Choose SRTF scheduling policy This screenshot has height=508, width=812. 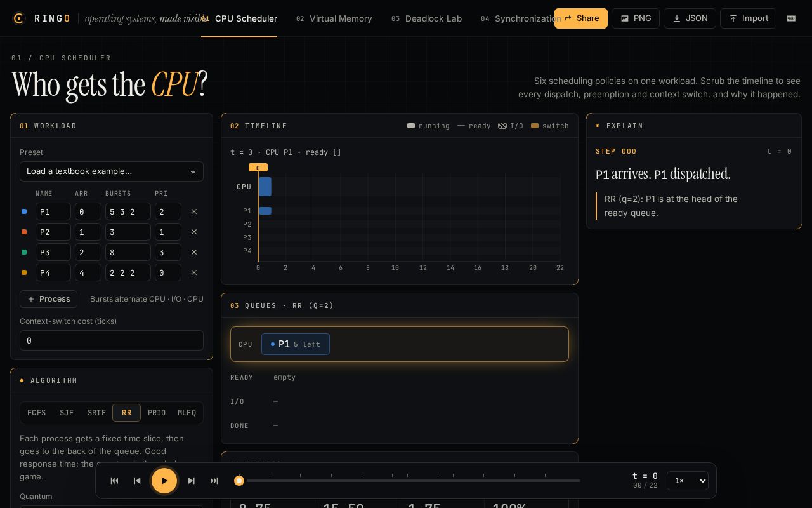[96, 413]
